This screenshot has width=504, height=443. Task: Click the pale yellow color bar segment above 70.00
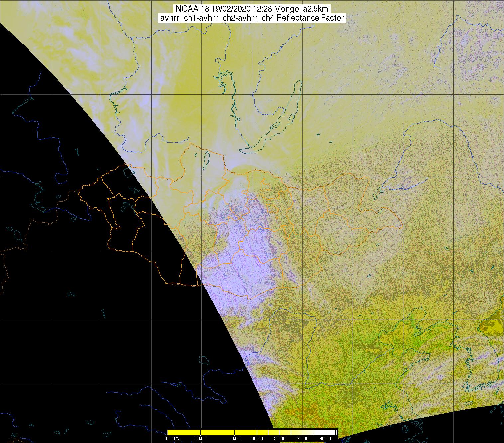click(308, 432)
